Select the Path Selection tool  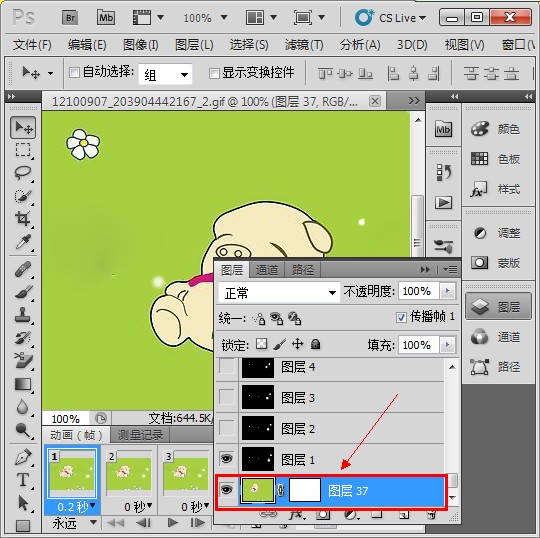[23, 503]
